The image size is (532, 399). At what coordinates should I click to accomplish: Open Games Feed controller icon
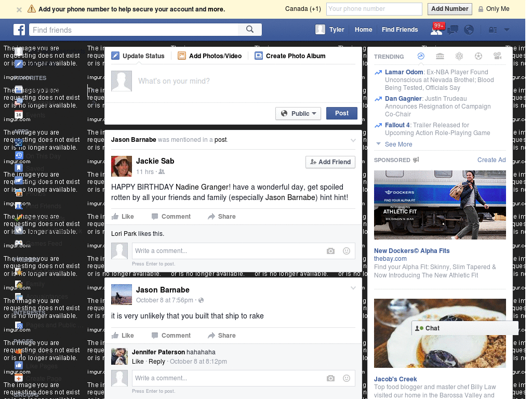[19, 243]
